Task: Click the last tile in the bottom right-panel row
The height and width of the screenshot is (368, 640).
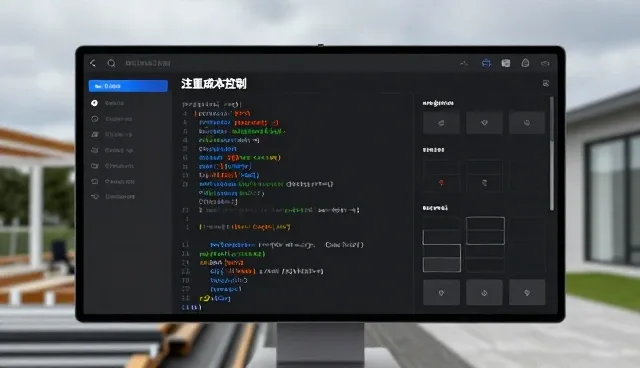Action: pyautogui.click(x=527, y=293)
